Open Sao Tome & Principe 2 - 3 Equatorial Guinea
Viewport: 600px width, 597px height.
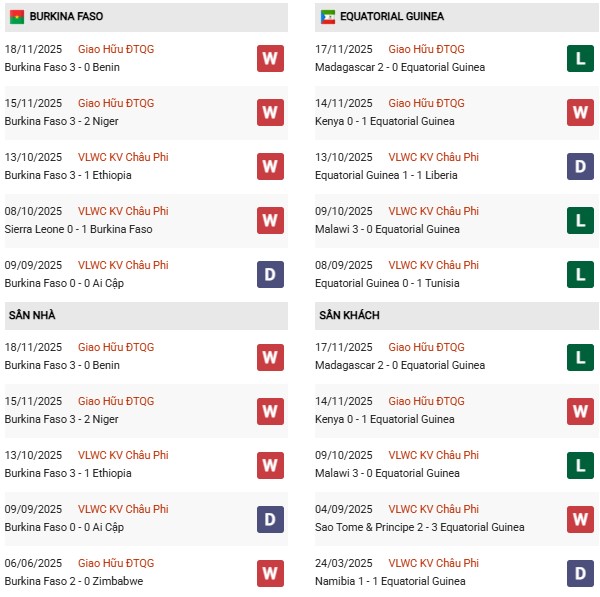pos(420,527)
